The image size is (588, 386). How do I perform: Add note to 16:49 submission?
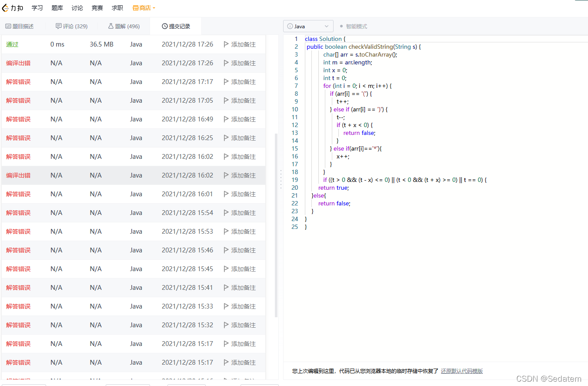coord(240,119)
